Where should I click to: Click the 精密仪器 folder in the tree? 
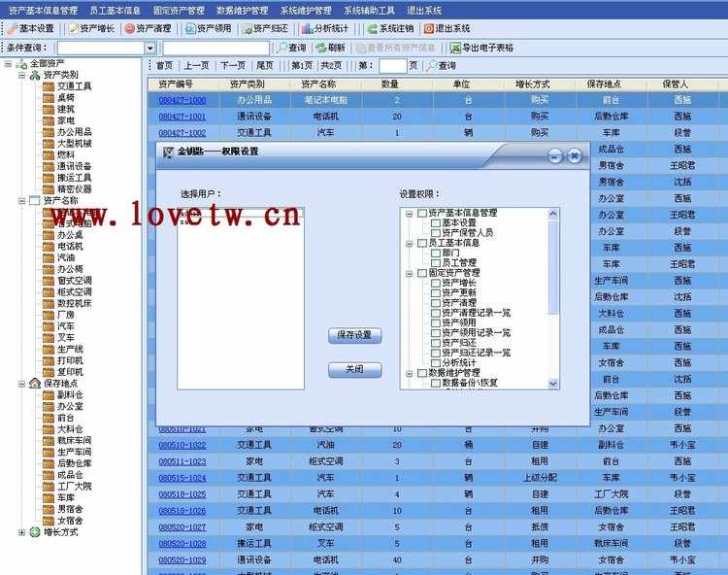coord(49,189)
